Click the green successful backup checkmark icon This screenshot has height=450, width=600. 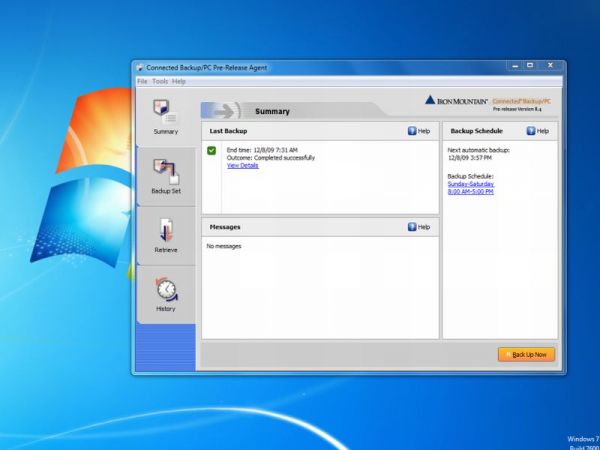point(211,150)
